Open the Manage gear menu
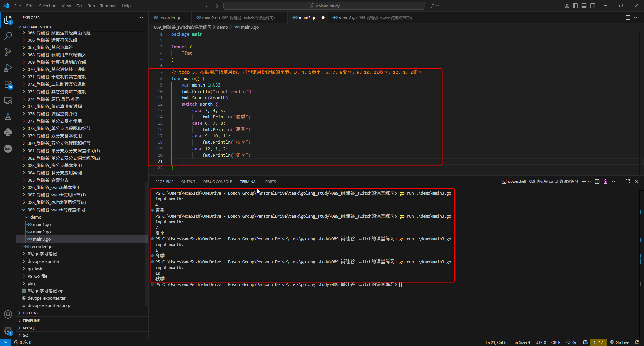 [x=8, y=331]
